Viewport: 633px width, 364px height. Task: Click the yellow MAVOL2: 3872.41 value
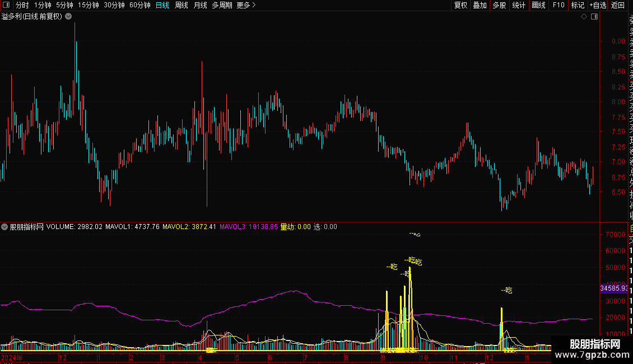tap(189, 227)
